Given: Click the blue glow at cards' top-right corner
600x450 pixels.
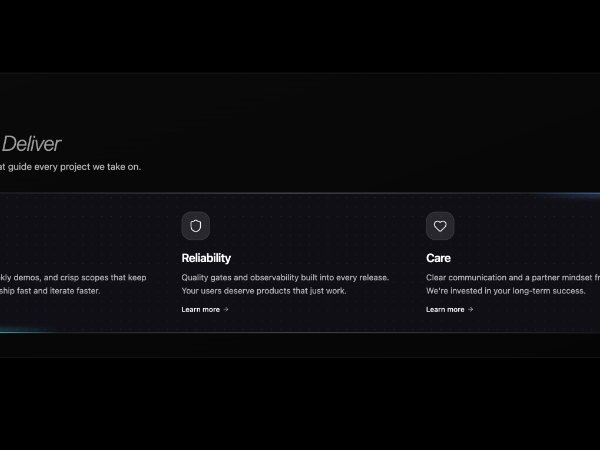Looking at the screenshot, I should [x=570, y=196].
